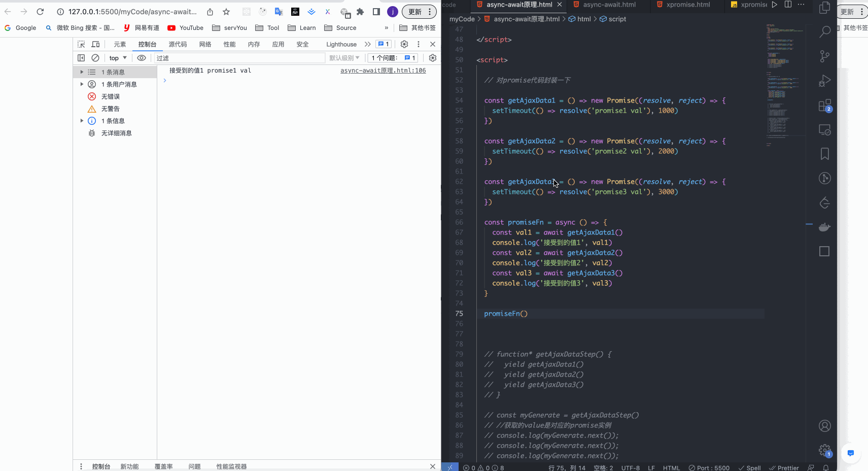
Task: Open the Chrome profile avatar
Action: (x=393, y=12)
